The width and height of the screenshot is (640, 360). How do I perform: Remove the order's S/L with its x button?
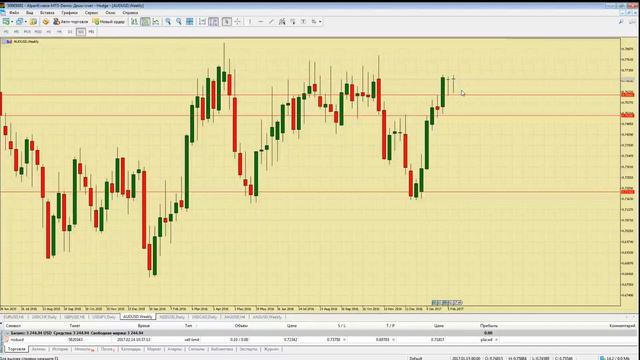[344, 340]
